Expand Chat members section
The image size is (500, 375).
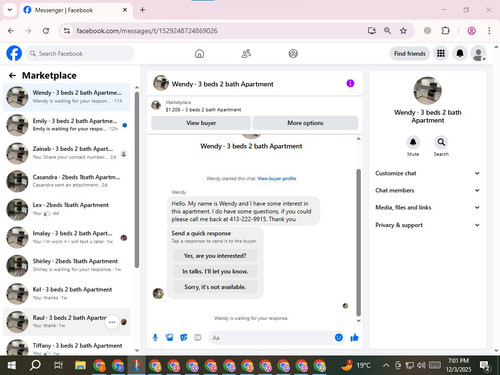pos(428,190)
